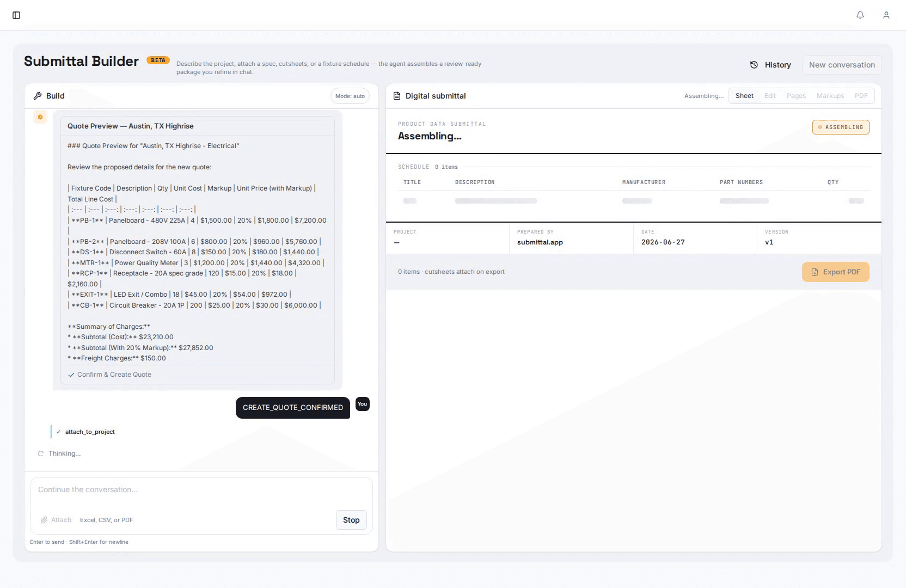Viewport: 906px width, 588px height.
Task: Click the History clock icon
Action: 754,65
